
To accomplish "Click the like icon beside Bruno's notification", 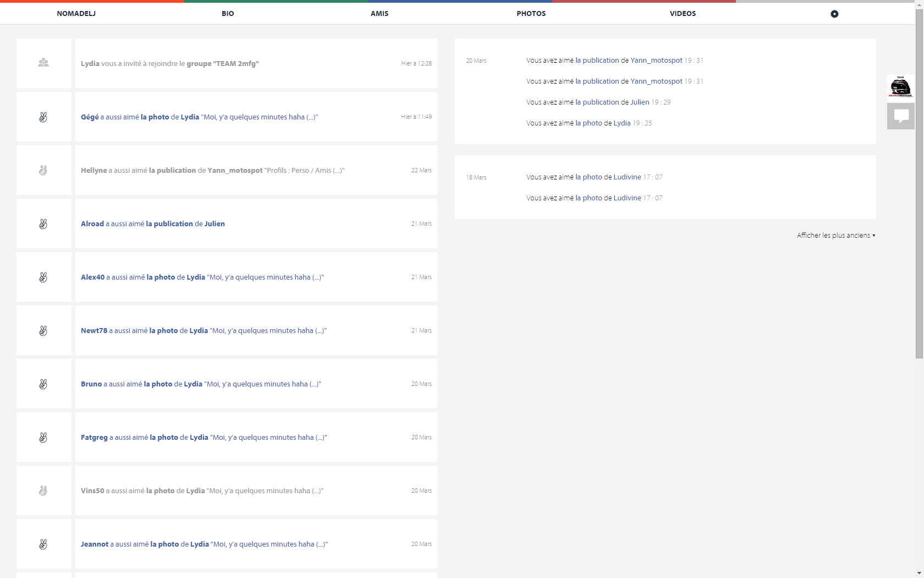I will point(43,384).
